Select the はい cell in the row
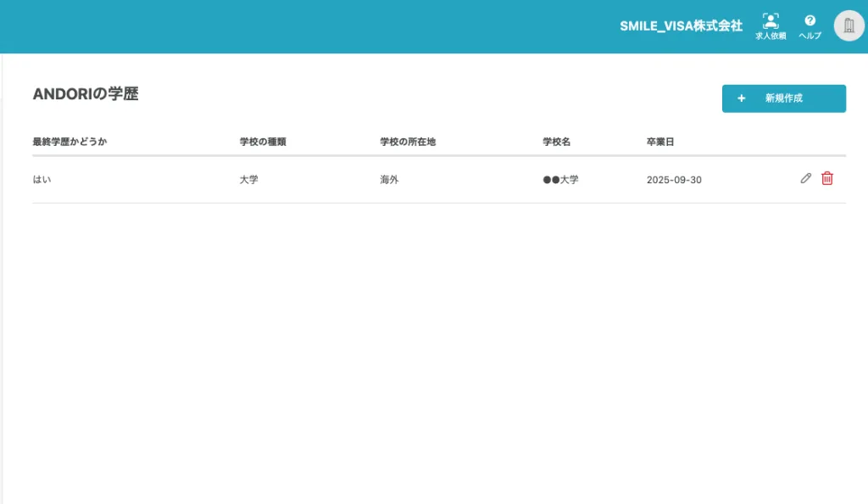 42,180
